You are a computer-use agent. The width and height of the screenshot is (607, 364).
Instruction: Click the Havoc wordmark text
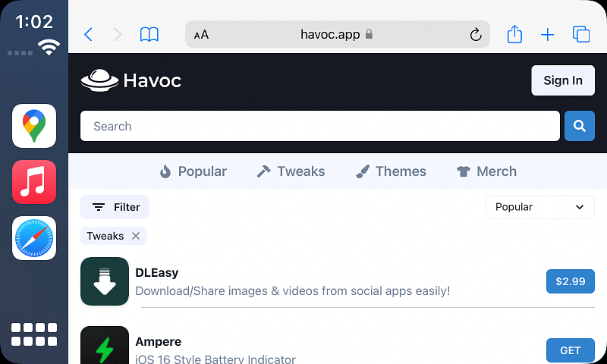[153, 80]
